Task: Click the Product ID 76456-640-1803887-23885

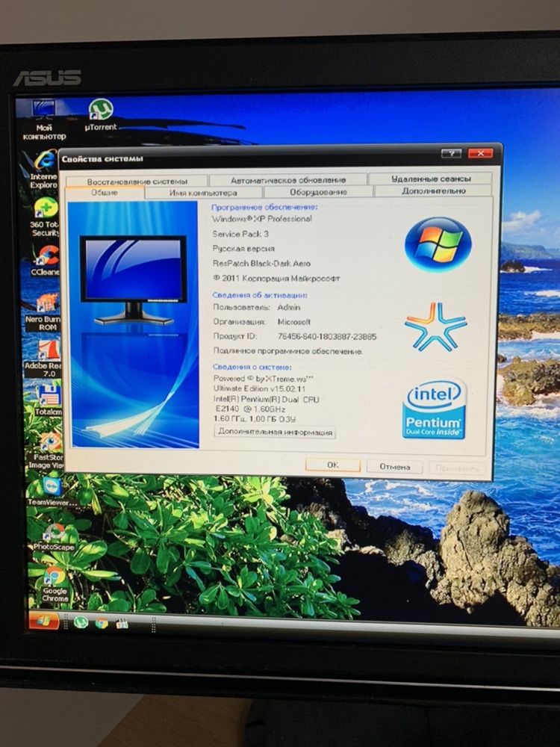Action: pos(327,336)
